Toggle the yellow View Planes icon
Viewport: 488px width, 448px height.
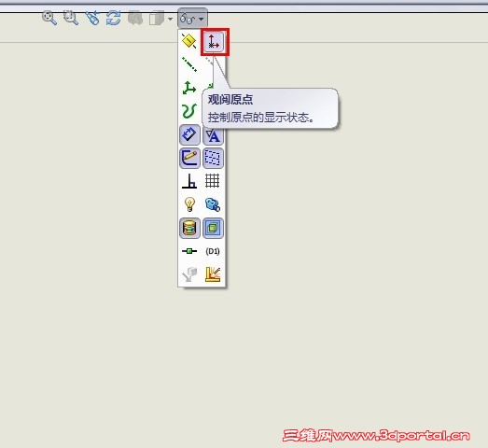point(188,41)
